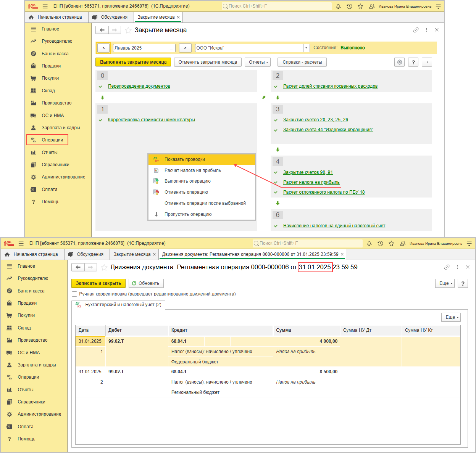Click the period field Январь 2025

tap(141, 48)
